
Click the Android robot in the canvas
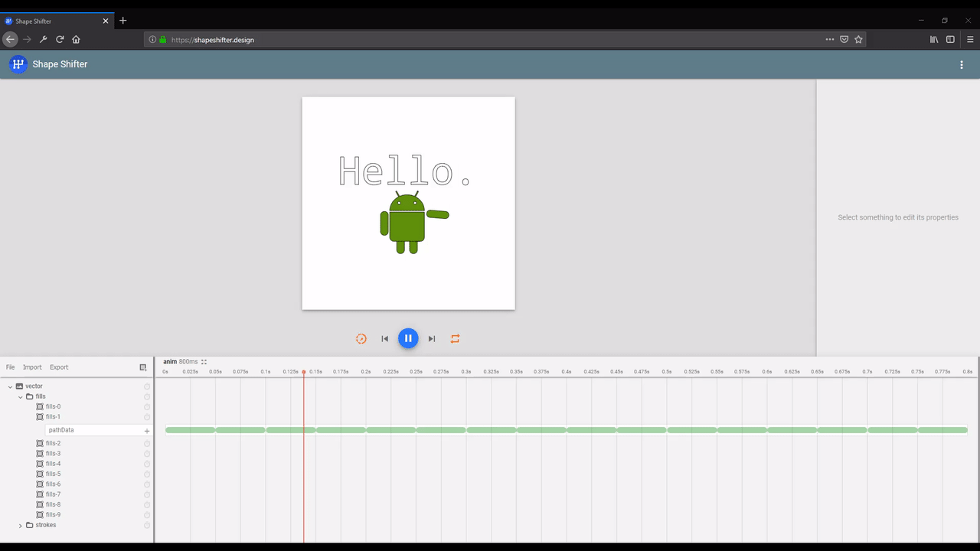click(414, 223)
